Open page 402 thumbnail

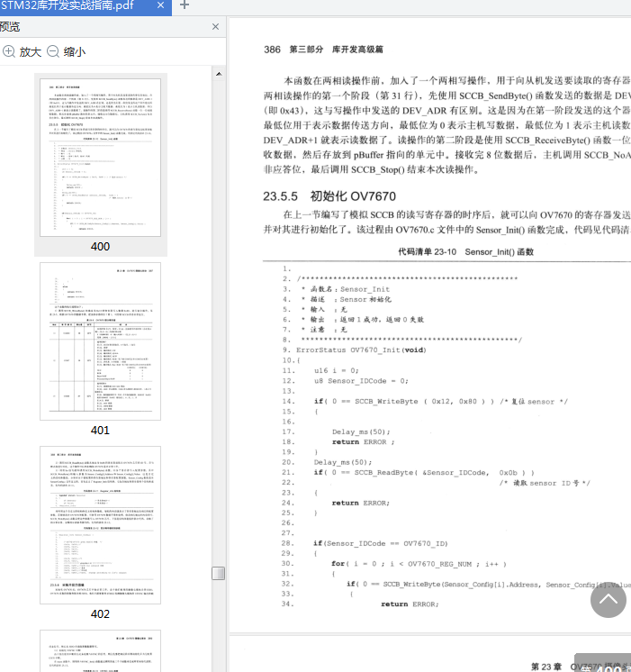(100, 525)
